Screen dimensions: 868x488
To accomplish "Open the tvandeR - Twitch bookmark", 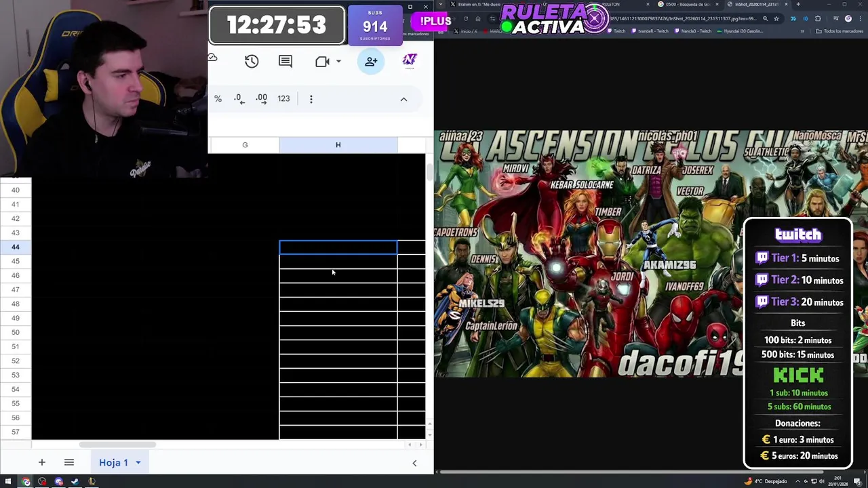I will pyautogui.click(x=650, y=31).
